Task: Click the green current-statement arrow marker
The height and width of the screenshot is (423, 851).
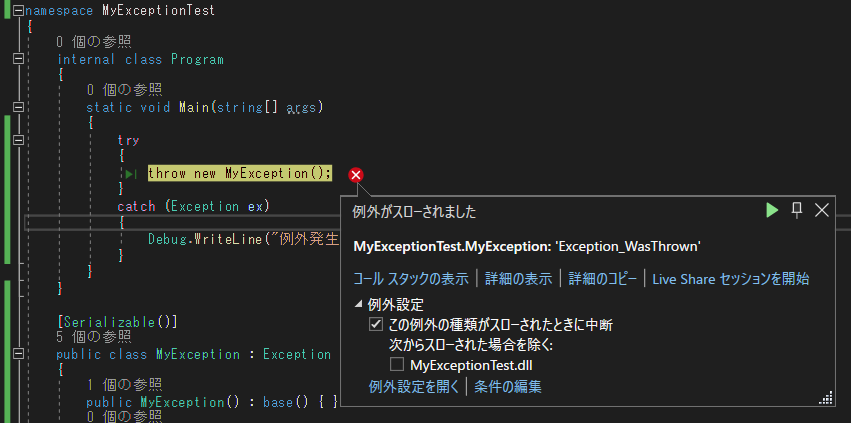Action: [x=131, y=174]
